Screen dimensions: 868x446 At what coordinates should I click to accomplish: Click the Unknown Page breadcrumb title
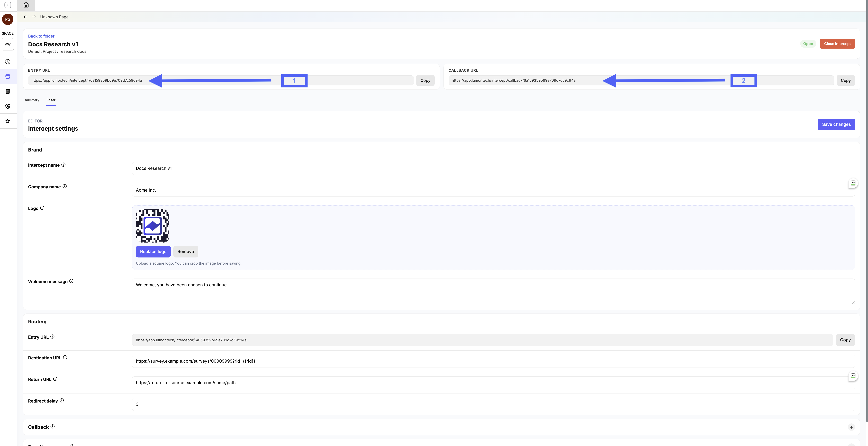point(54,17)
